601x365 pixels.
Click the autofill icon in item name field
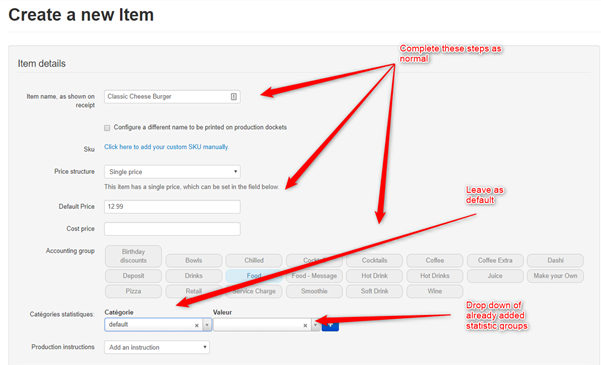coord(233,97)
